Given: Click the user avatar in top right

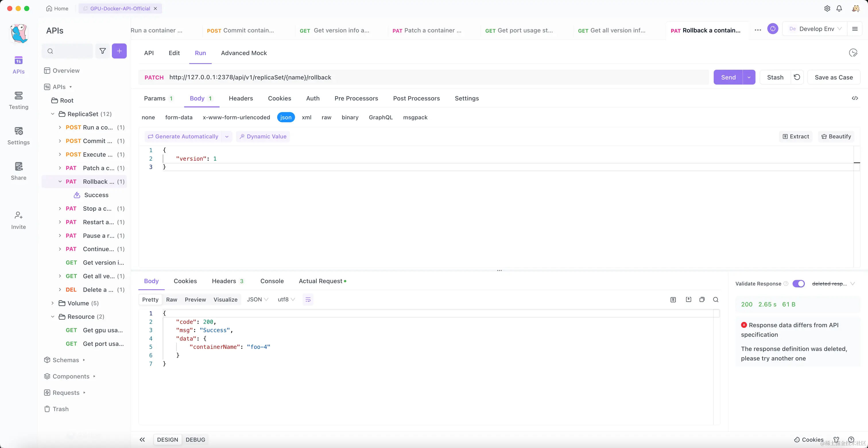Looking at the screenshot, I should [856, 9].
